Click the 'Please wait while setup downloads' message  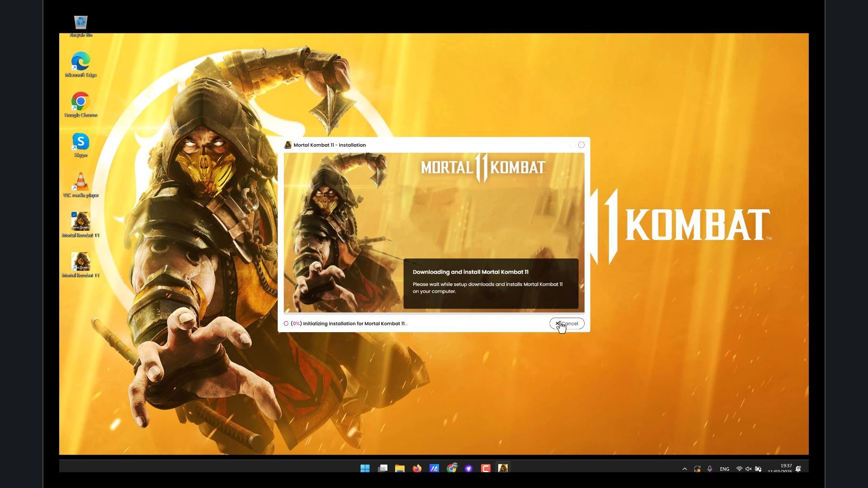487,288
